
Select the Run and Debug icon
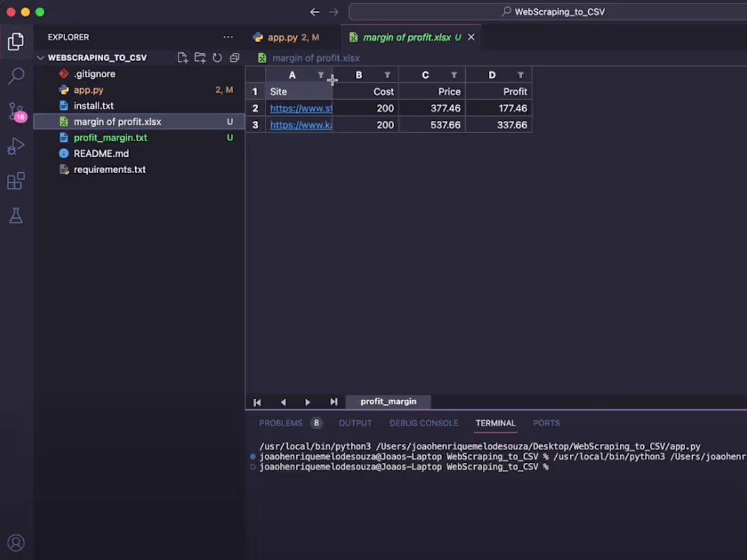[x=16, y=146]
